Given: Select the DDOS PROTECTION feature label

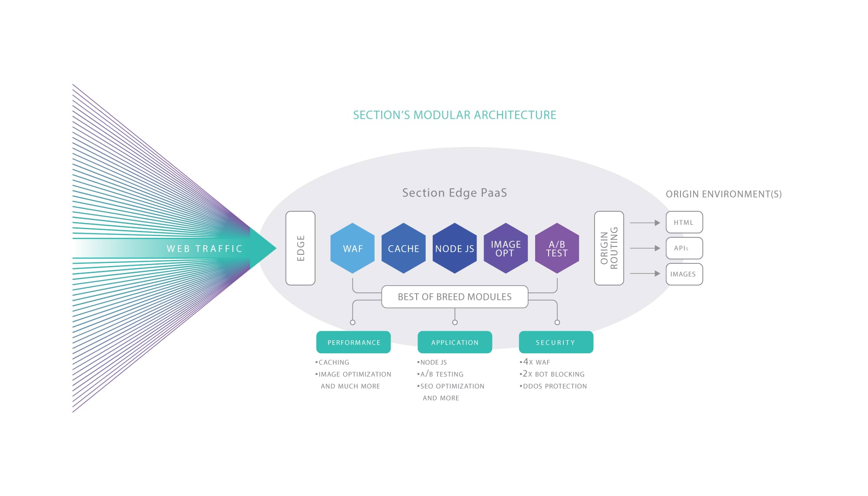Looking at the screenshot, I should (x=549, y=386).
